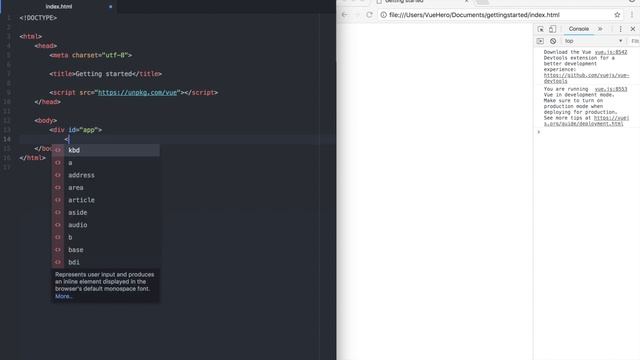Switch to the index.html editor tab
Screen dimensions: 640x360
click(x=59, y=7)
